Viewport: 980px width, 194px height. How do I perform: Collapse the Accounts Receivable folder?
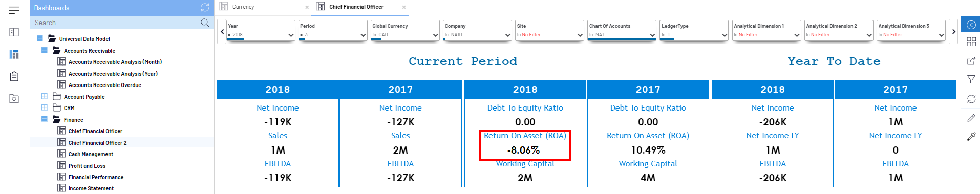(x=45, y=50)
